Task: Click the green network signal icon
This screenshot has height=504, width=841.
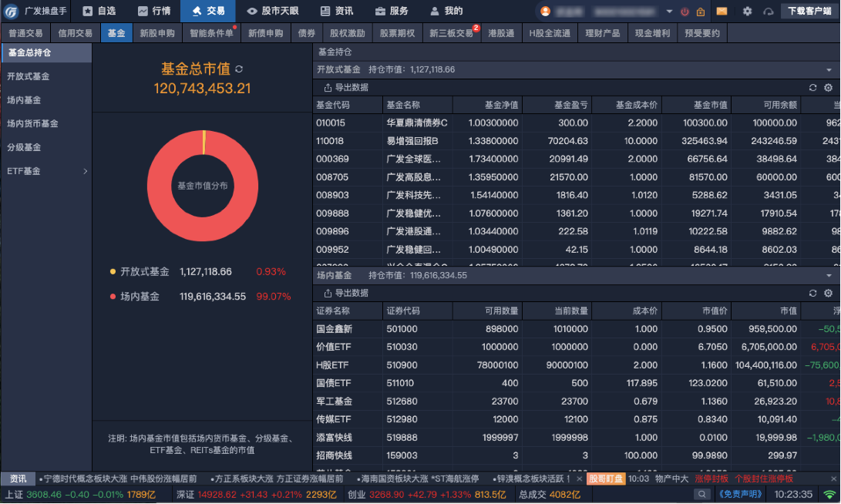Action: tap(829, 495)
